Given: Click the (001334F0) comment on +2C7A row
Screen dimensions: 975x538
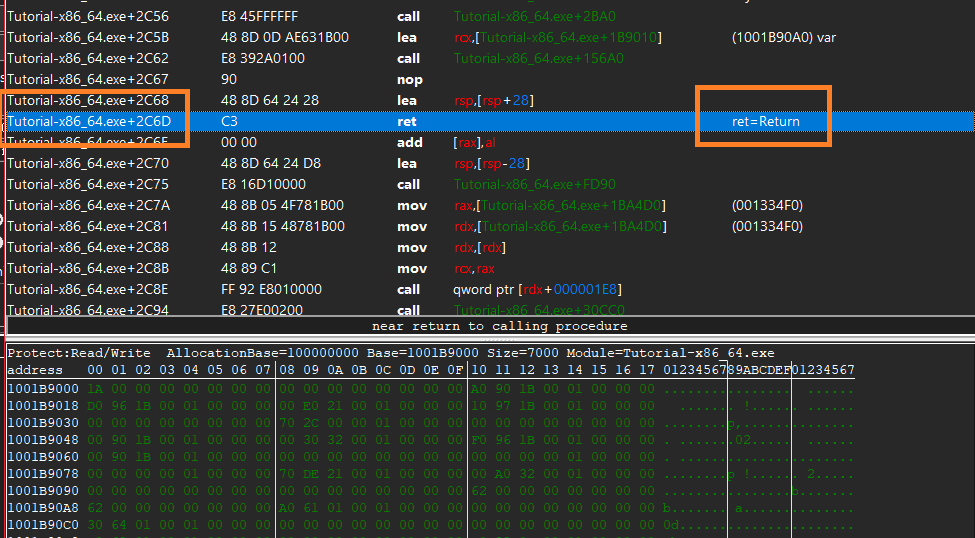Looking at the screenshot, I should (x=767, y=205).
